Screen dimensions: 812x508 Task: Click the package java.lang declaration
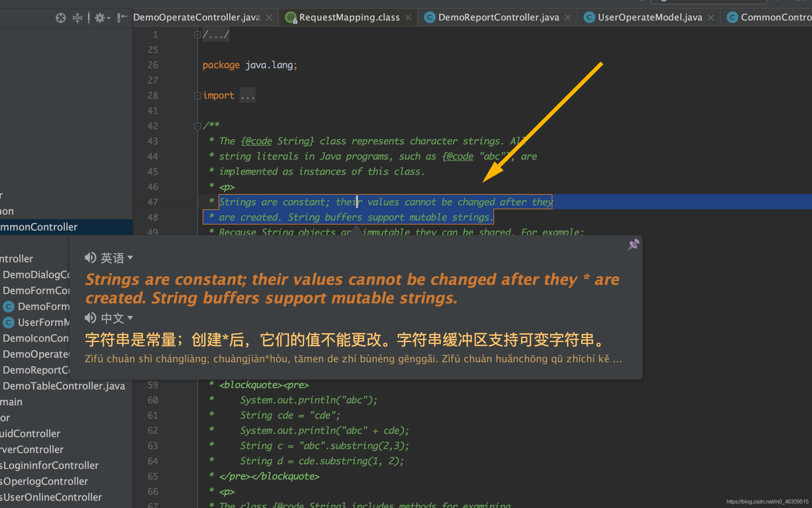[250, 65]
